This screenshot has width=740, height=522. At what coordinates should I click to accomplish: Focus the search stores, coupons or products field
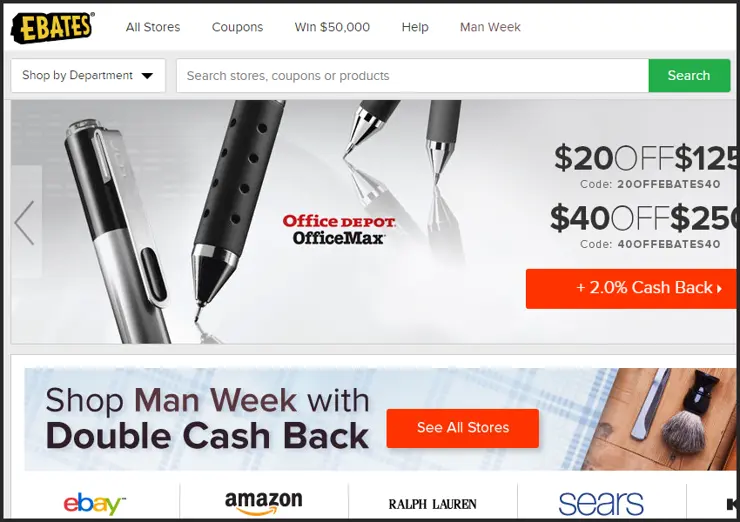[x=412, y=76]
